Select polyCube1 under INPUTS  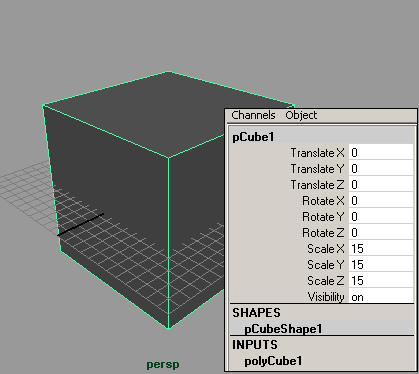tap(273, 361)
